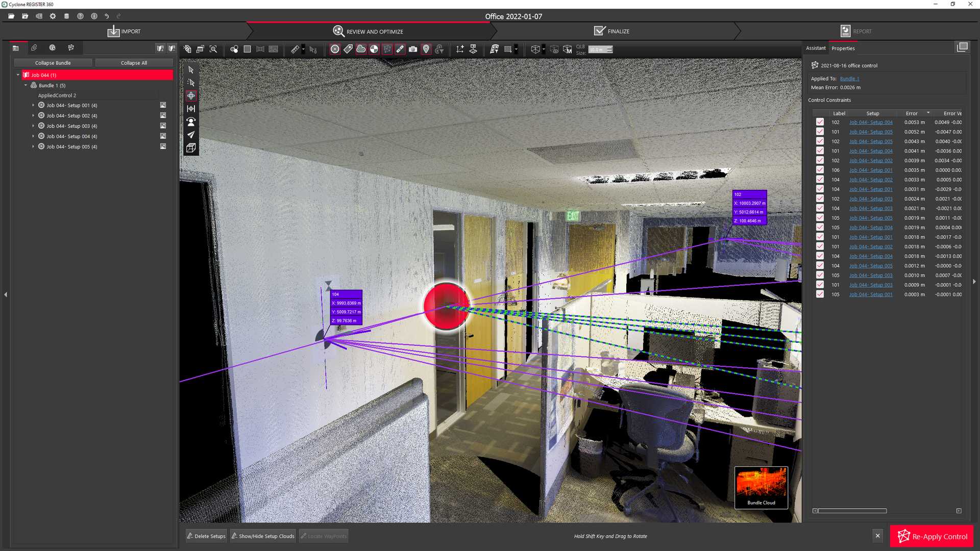Select the arrow pick tool in viewport
The height and width of the screenshot is (551, 980).
click(x=191, y=69)
